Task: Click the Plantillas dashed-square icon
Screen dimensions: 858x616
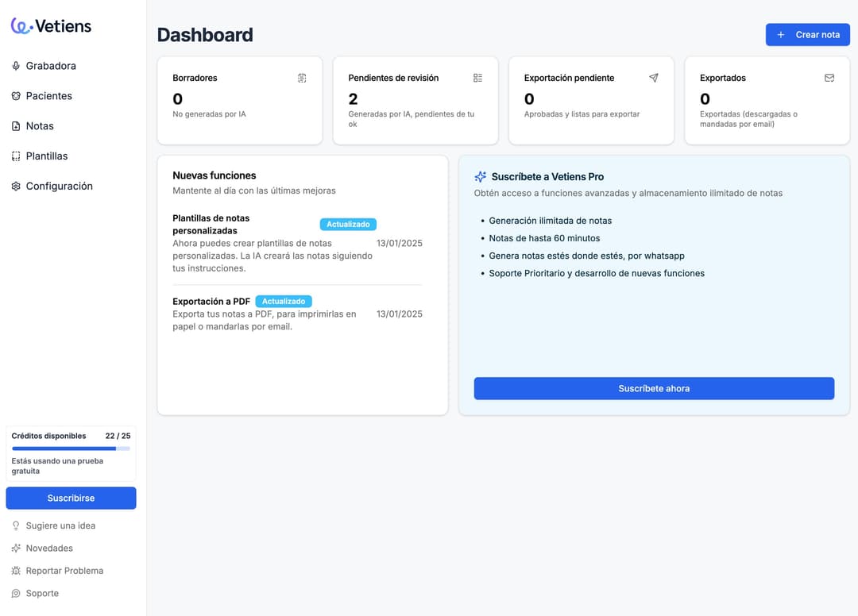Action: [16, 156]
